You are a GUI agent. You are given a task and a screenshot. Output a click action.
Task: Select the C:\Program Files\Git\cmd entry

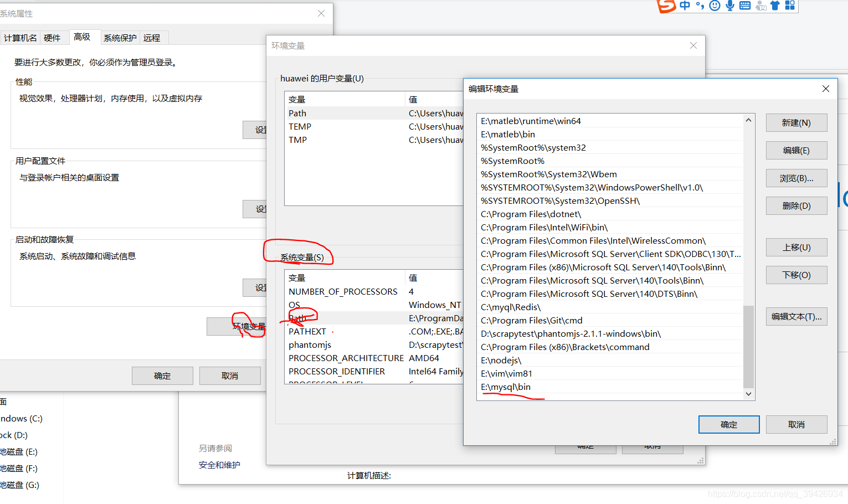610,320
